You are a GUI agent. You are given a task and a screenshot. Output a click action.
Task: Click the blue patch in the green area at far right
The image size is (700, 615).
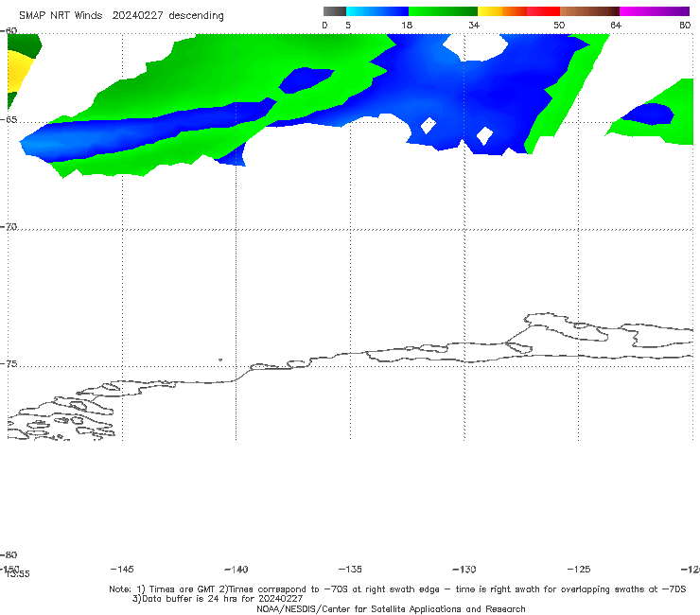point(648,114)
